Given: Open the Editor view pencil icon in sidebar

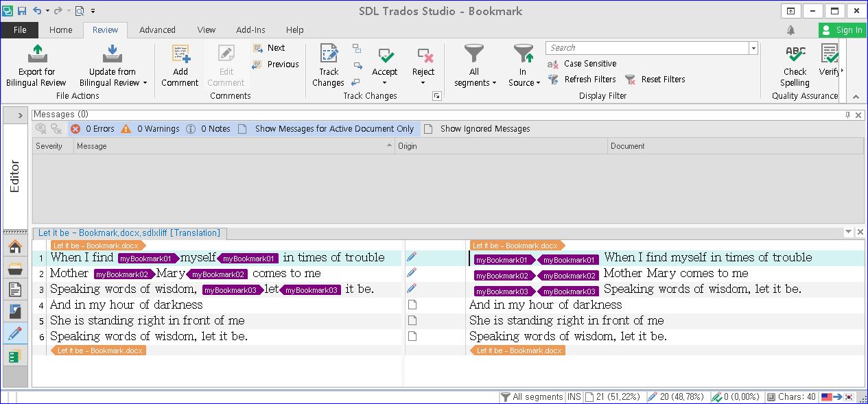Looking at the screenshot, I should click(x=15, y=334).
